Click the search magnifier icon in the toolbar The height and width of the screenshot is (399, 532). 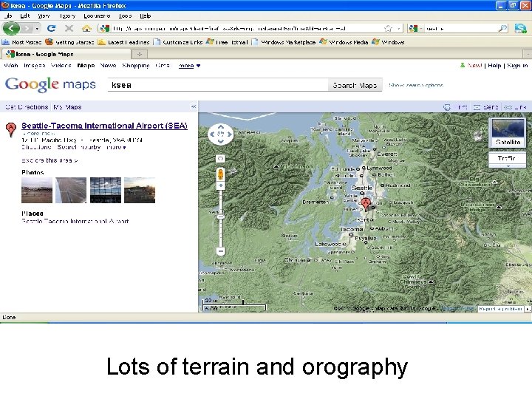click(x=502, y=29)
